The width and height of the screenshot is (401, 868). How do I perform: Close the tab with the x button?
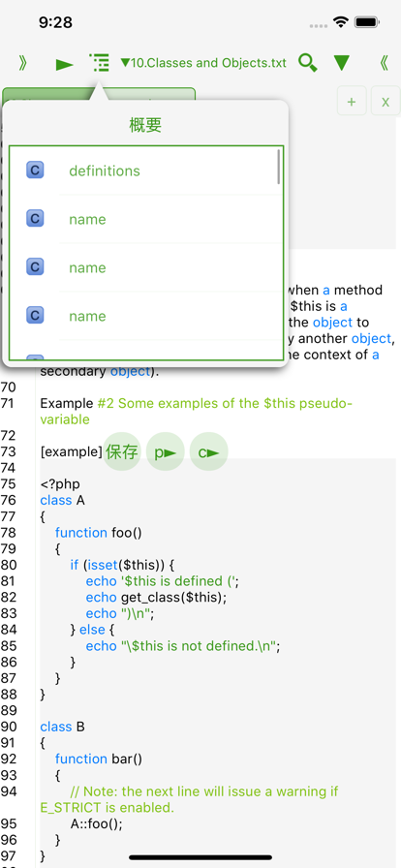coord(386,102)
